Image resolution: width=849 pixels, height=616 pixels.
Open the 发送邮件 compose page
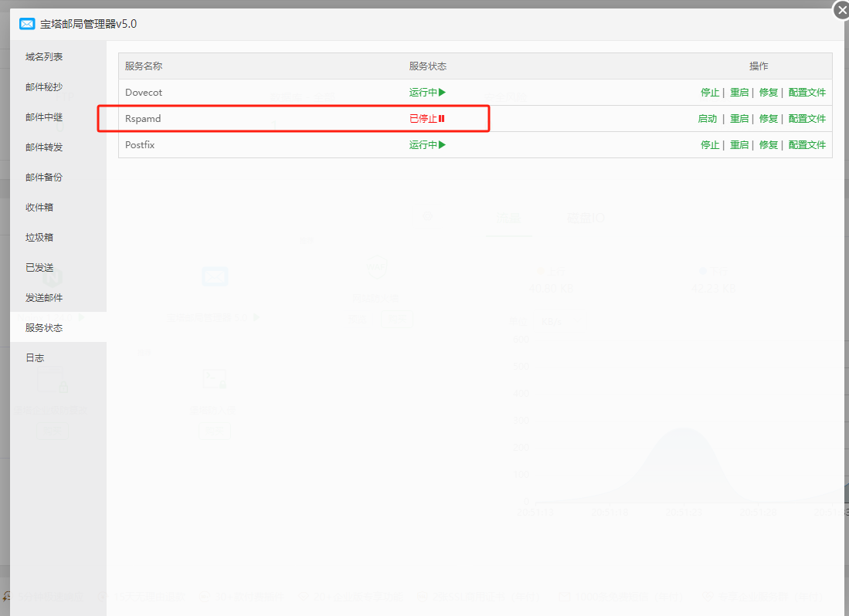coord(44,297)
